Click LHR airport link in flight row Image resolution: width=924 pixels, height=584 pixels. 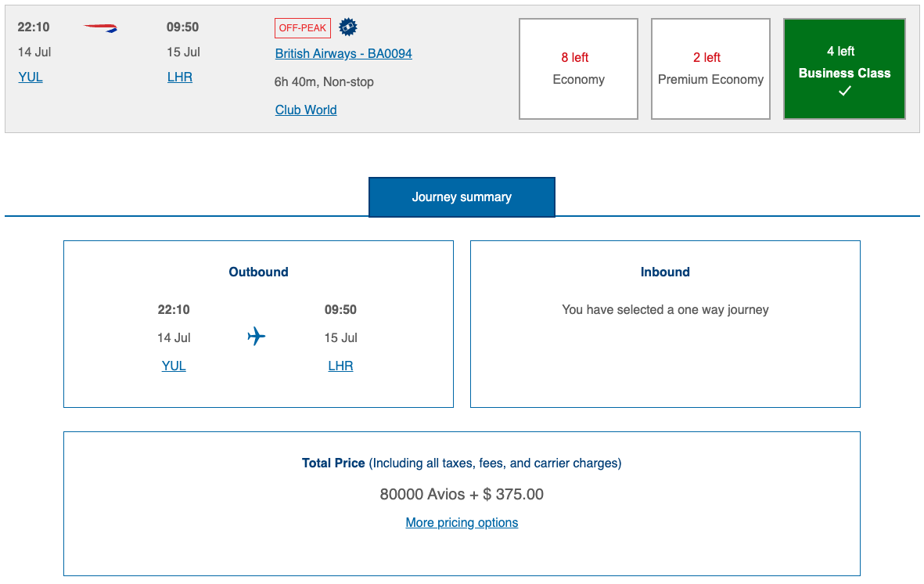pyautogui.click(x=180, y=77)
